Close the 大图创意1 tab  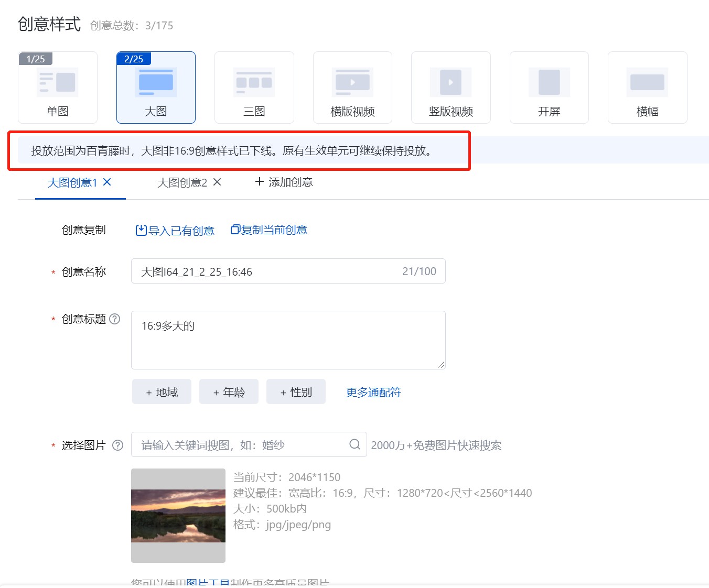click(x=107, y=182)
